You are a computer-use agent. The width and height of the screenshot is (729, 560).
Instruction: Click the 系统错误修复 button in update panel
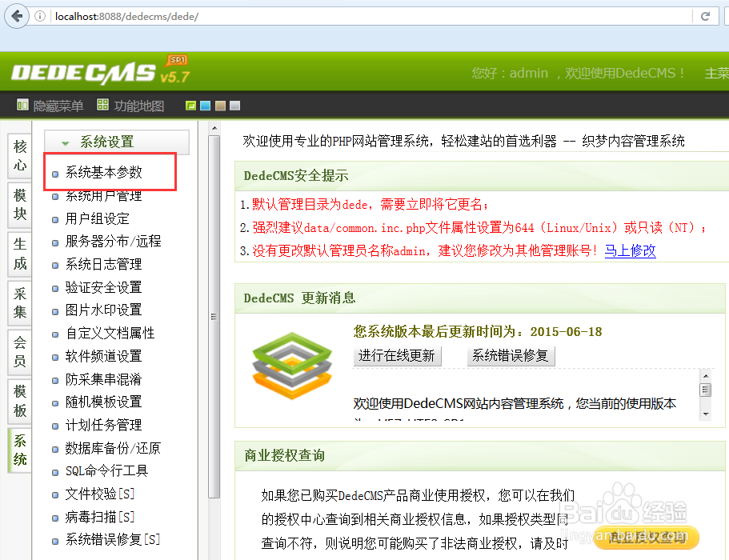(511, 356)
